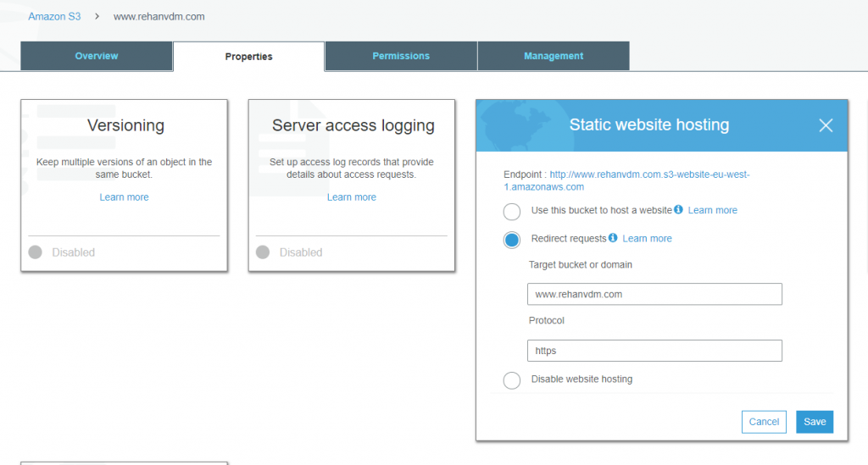
Task: Close the Static website hosting panel
Action: coord(826,125)
